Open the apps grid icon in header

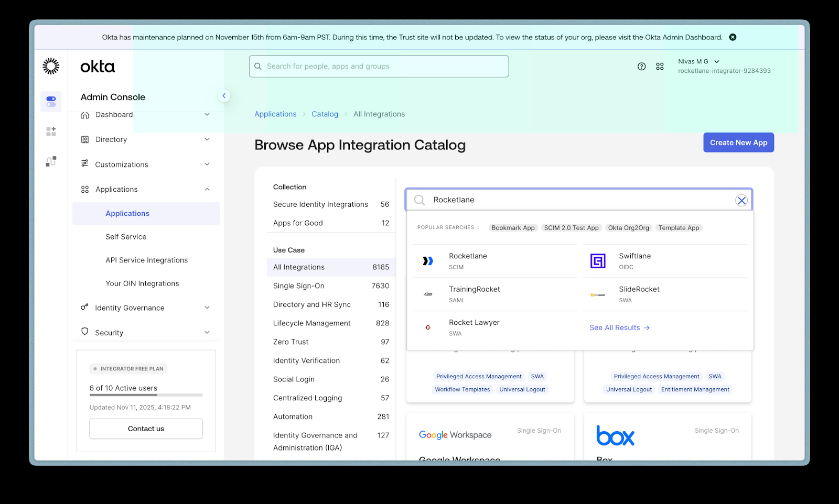(660, 67)
